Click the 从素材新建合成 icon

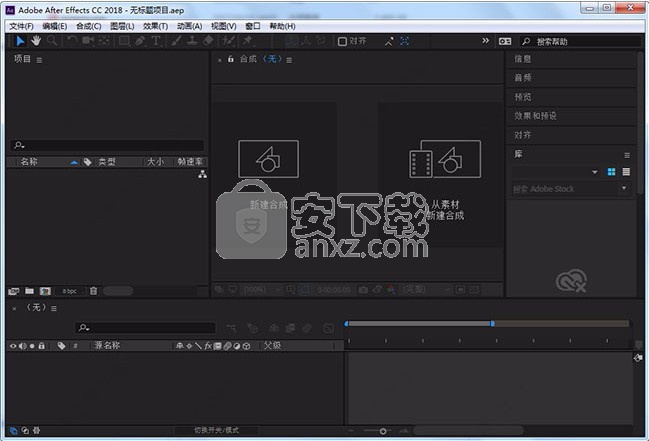445,159
